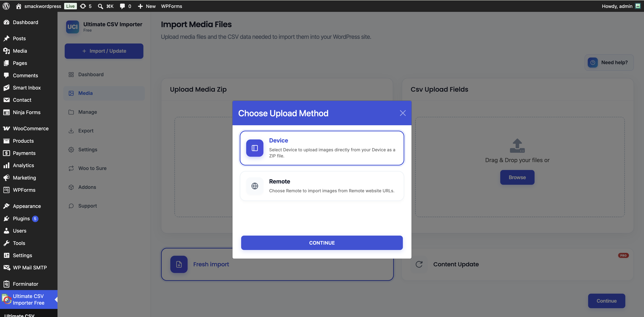Choose the Content Update mode card

pyautogui.click(x=517, y=264)
